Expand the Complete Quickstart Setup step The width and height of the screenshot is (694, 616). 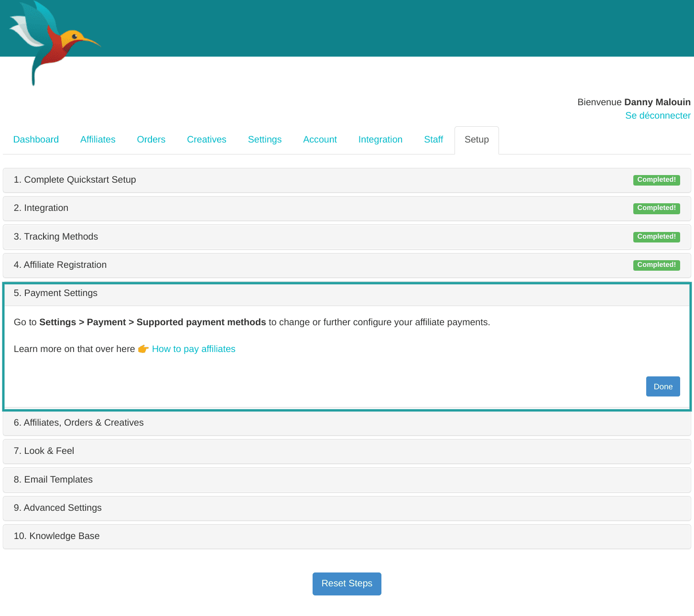[75, 180]
